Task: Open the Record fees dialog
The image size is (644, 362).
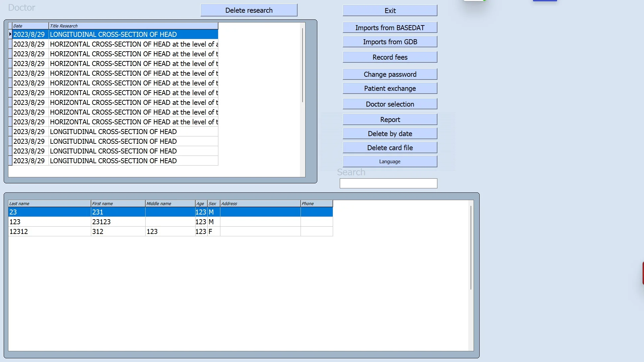Action: pyautogui.click(x=390, y=57)
